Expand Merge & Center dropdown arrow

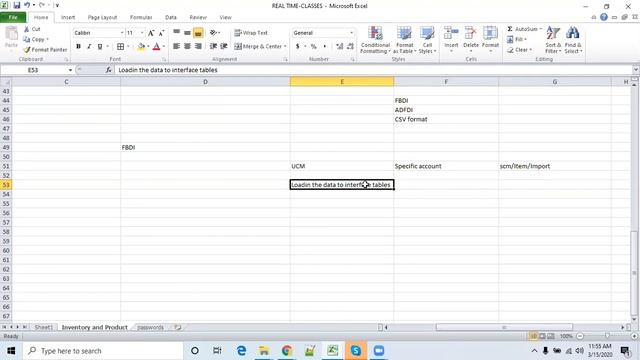pyautogui.click(x=285, y=47)
